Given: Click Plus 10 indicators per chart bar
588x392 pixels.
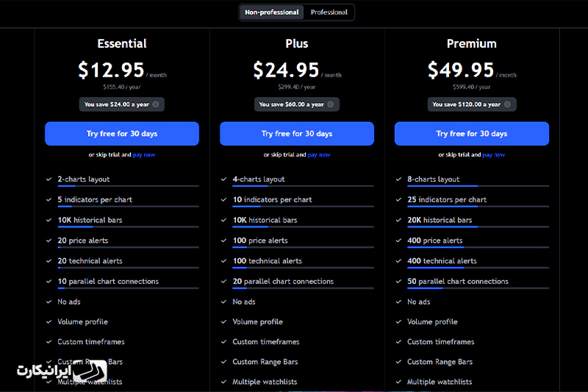Looking at the screenshot, I should click(303, 207).
